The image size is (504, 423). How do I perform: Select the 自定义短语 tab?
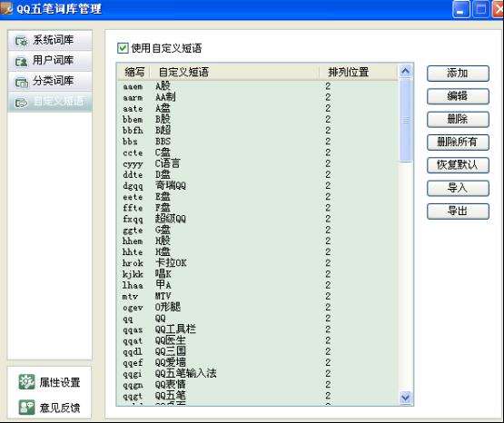click(50, 103)
